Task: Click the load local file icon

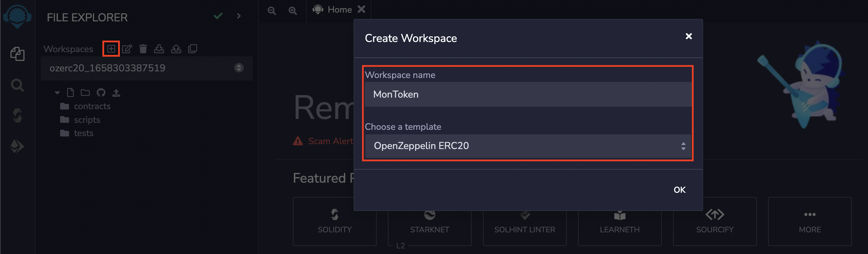Action: (116, 93)
